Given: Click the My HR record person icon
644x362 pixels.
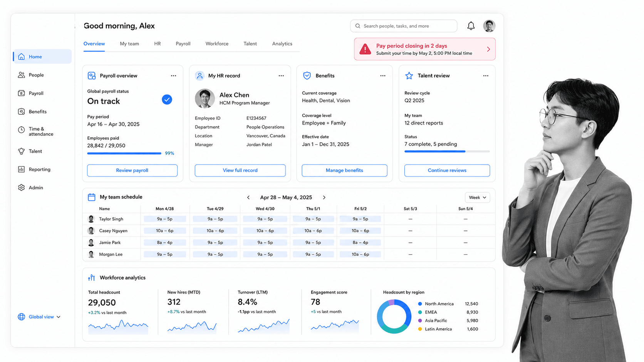Looking at the screenshot, I should [200, 76].
